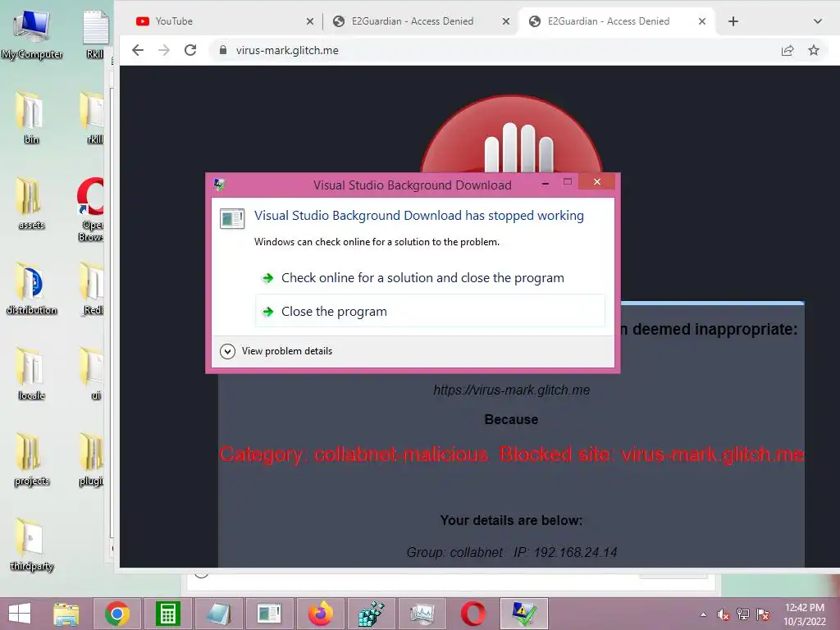Open the thirdparty folder on desktop
This screenshot has height=630, width=840.
pos(31,545)
